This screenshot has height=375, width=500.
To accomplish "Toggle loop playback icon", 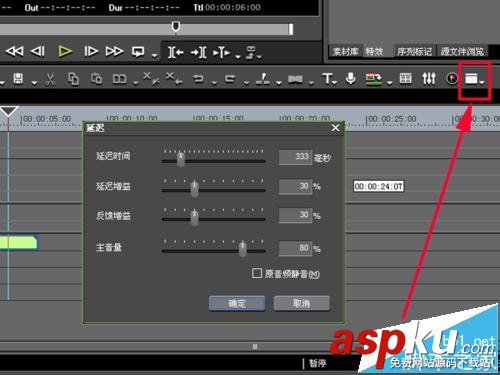I will tap(138, 52).
